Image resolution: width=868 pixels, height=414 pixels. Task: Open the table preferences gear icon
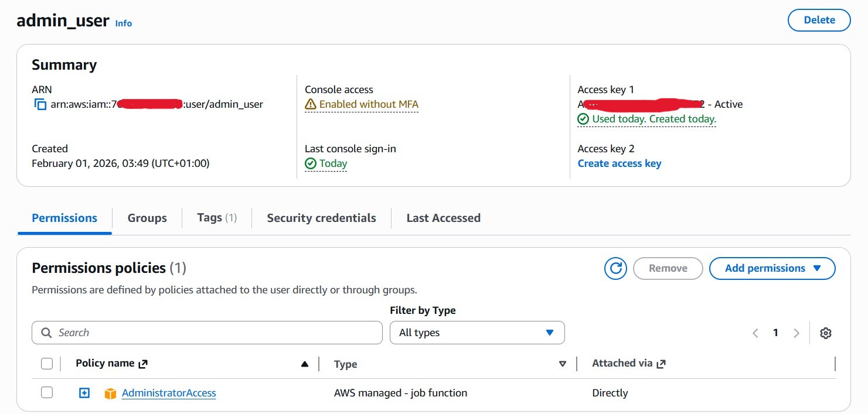pos(826,333)
